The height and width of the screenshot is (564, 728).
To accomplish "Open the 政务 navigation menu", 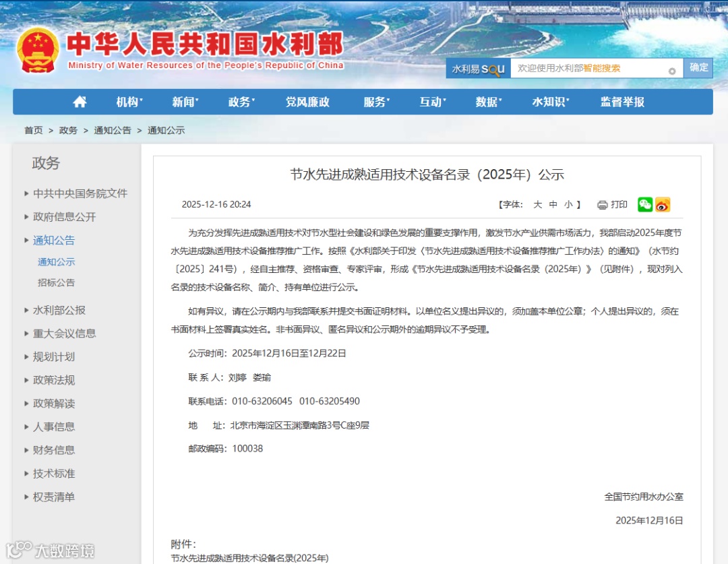I will tap(241, 102).
